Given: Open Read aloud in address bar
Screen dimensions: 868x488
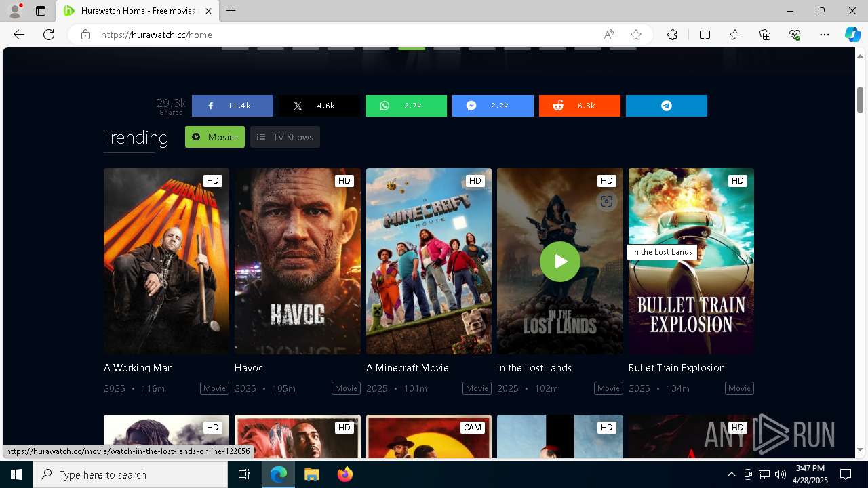Looking at the screenshot, I should coord(609,35).
